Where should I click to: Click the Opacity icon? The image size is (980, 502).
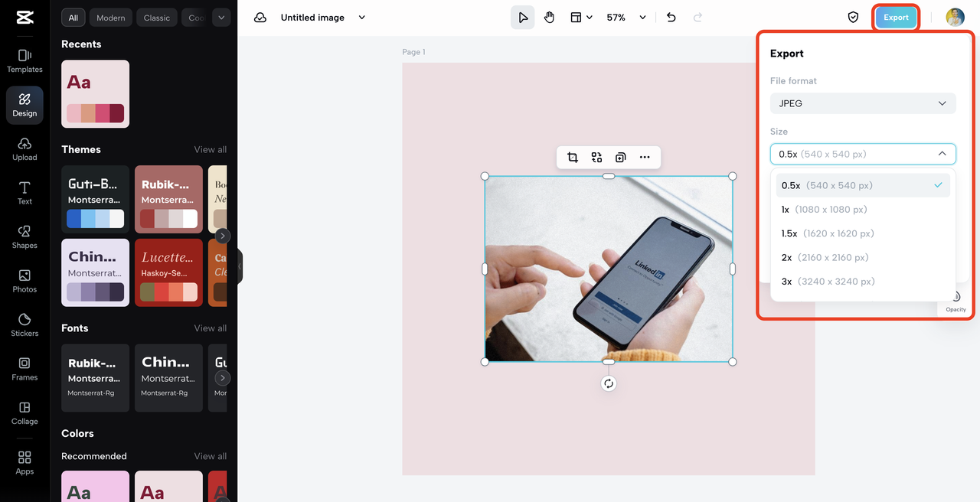[x=955, y=301]
